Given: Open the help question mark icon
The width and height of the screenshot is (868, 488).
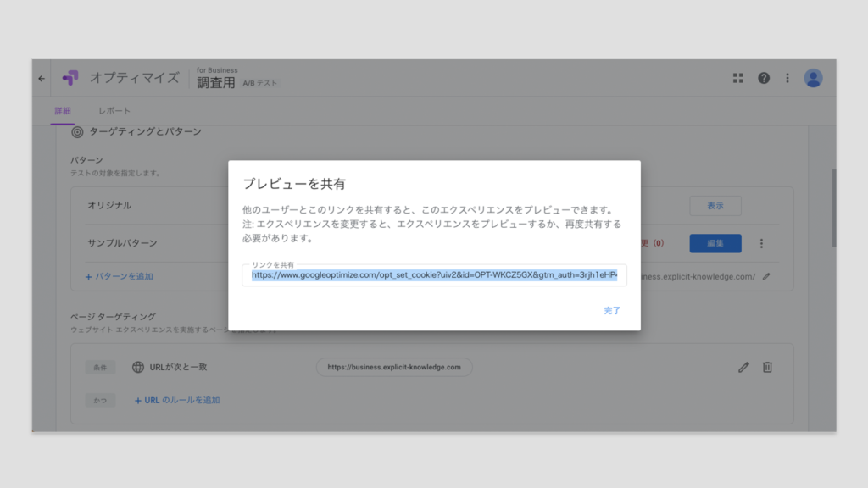Looking at the screenshot, I should tap(763, 78).
